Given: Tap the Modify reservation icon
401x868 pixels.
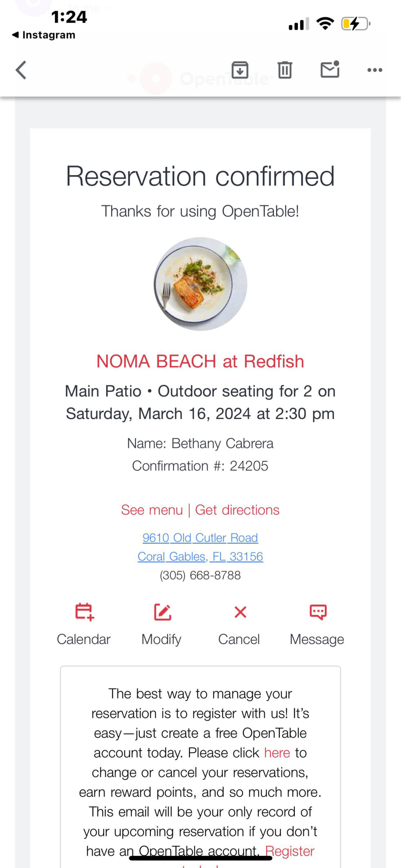Looking at the screenshot, I should (162, 612).
